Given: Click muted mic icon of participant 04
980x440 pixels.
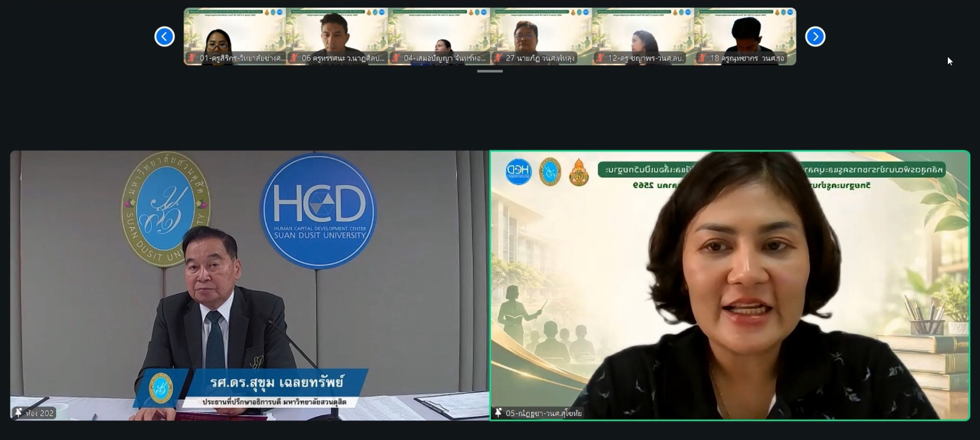Looking at the screenshot, I should click(x=396, y=58).
